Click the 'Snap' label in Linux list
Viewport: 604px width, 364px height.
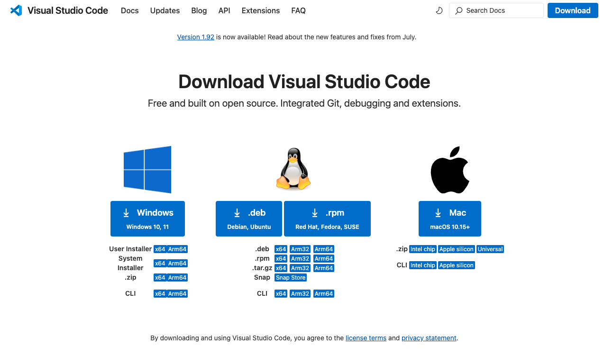[x=262, y=277]
